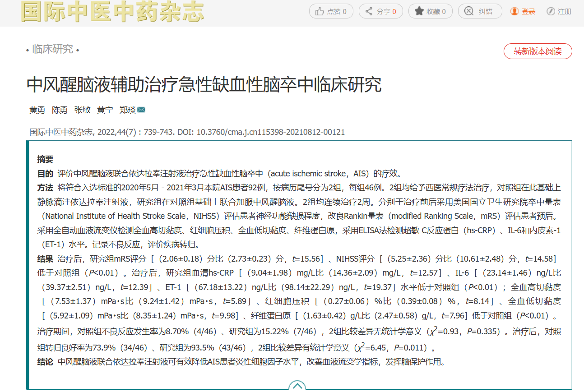
Task: Click the 转新版本阅读 button
Action: [538, 51]
